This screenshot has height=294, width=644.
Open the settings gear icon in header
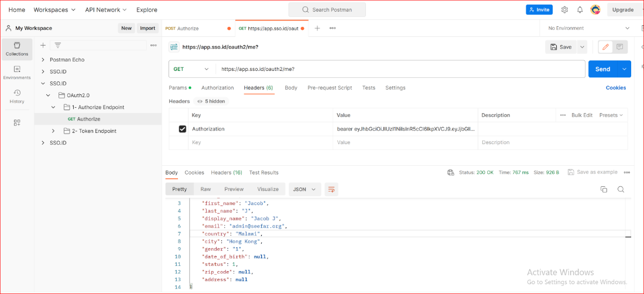tap(564, 10)
